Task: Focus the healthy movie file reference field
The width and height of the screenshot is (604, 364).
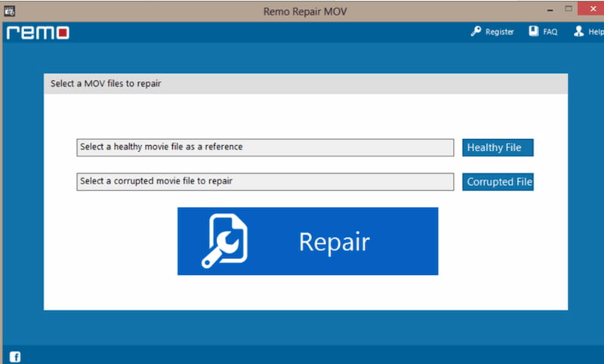Action: (x=265, y=147)
